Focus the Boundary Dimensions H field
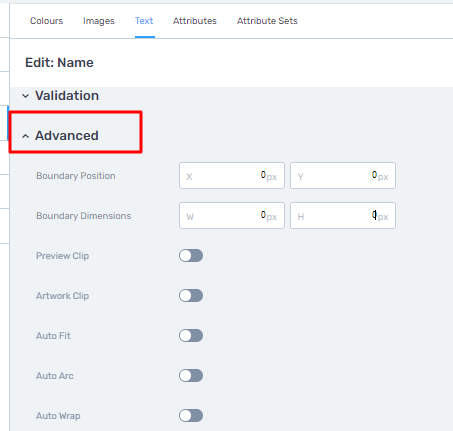The height and width of the screenshot is (431, 453). tap(343, 216)
